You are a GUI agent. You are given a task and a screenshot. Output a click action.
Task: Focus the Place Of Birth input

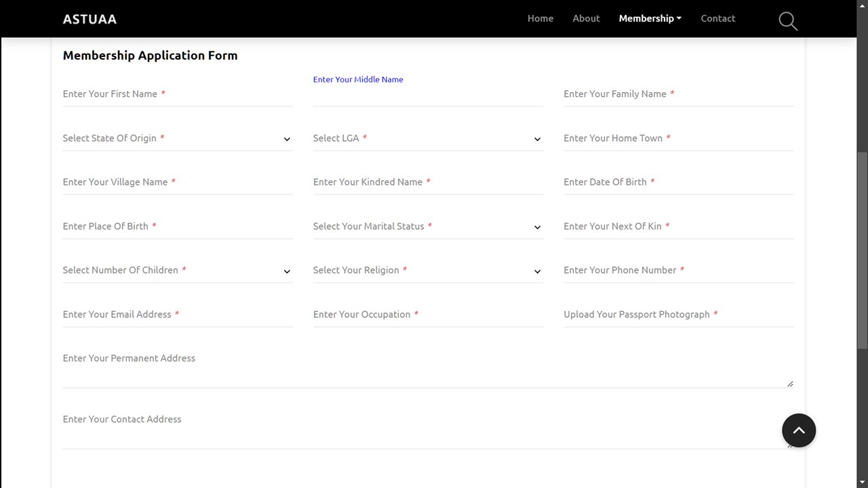(x=178, y=226)
